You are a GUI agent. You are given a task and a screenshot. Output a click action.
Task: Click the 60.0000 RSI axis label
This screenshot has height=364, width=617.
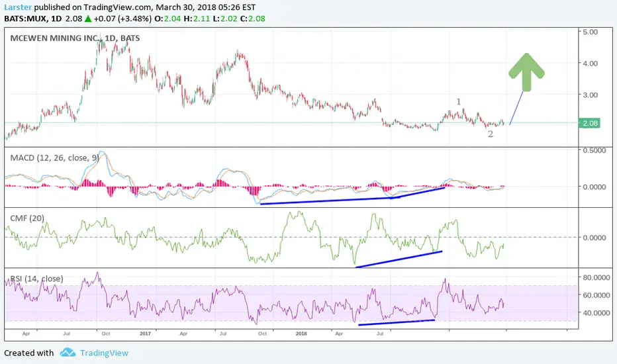(x=596, y=295)
